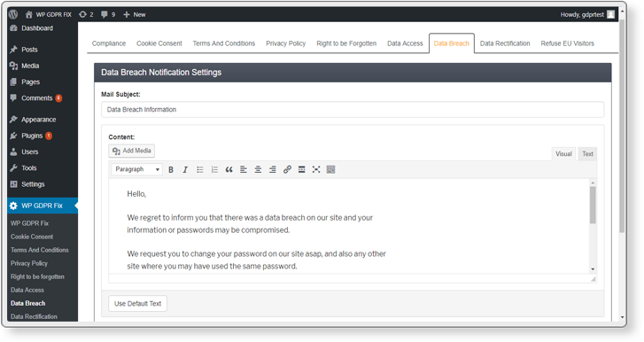Select the Data Breach tab

point(452,43)
